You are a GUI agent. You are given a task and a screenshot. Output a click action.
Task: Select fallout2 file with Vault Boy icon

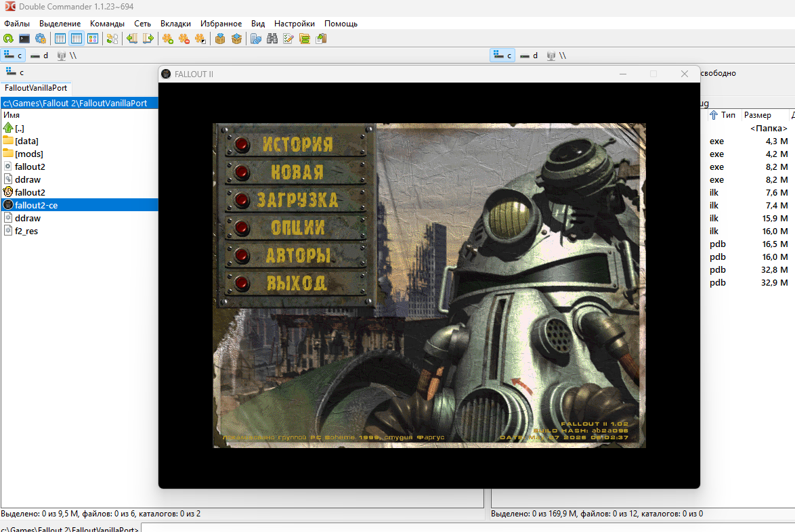[80, 192]
